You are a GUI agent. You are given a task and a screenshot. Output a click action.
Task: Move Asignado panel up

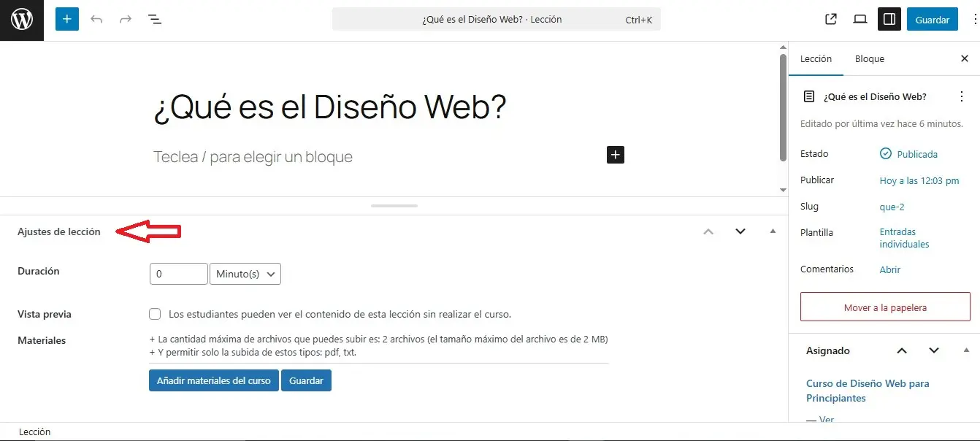902,351
